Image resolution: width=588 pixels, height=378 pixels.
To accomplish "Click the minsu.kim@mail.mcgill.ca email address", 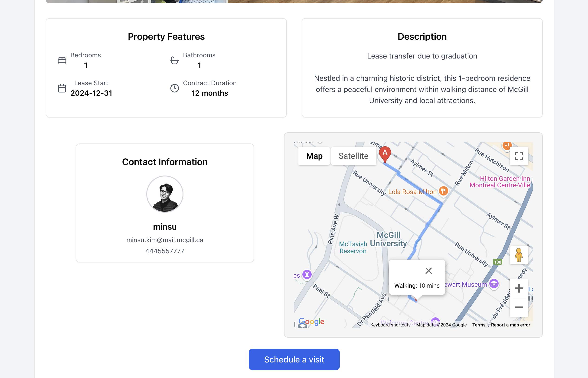I will (165, 240).
